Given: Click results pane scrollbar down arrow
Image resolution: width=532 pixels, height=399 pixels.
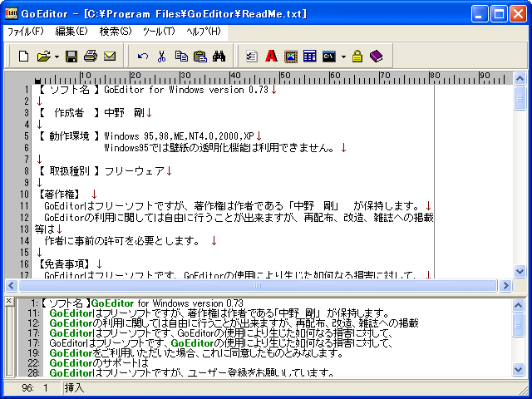Looking at the screenshot, I should click(x=518, y=369).
